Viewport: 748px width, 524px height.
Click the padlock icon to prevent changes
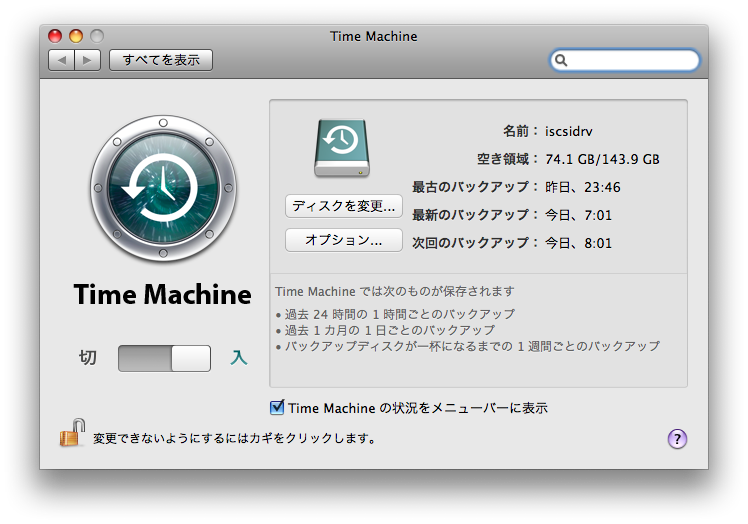pos(72,433)
